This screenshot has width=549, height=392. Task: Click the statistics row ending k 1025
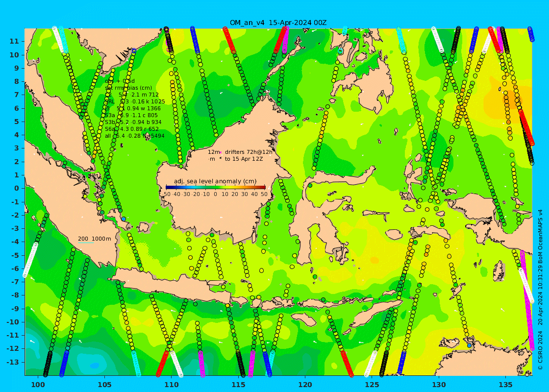pos(135,101)
